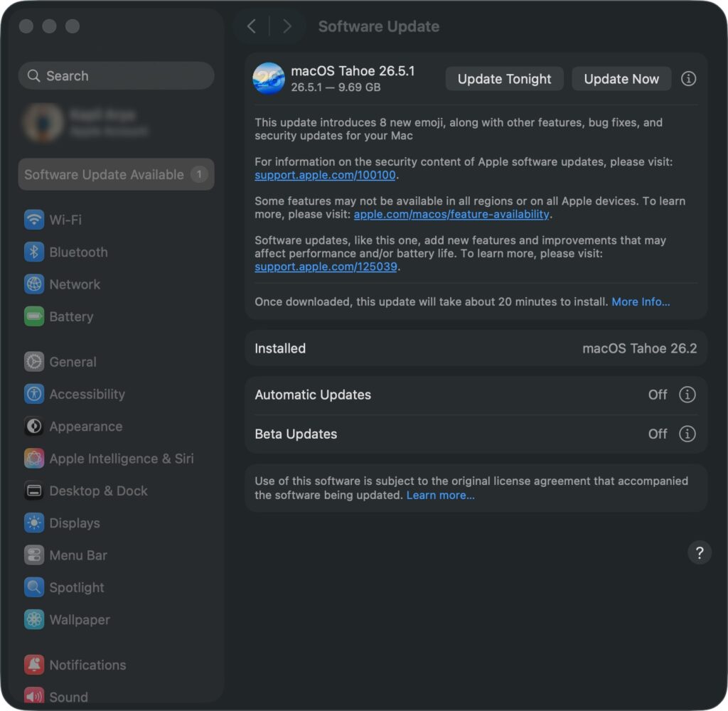This screenshot has height=711, width=728.
Task: Go back with the left chevron
Action: pyautogui.click(x=252, y=26)
